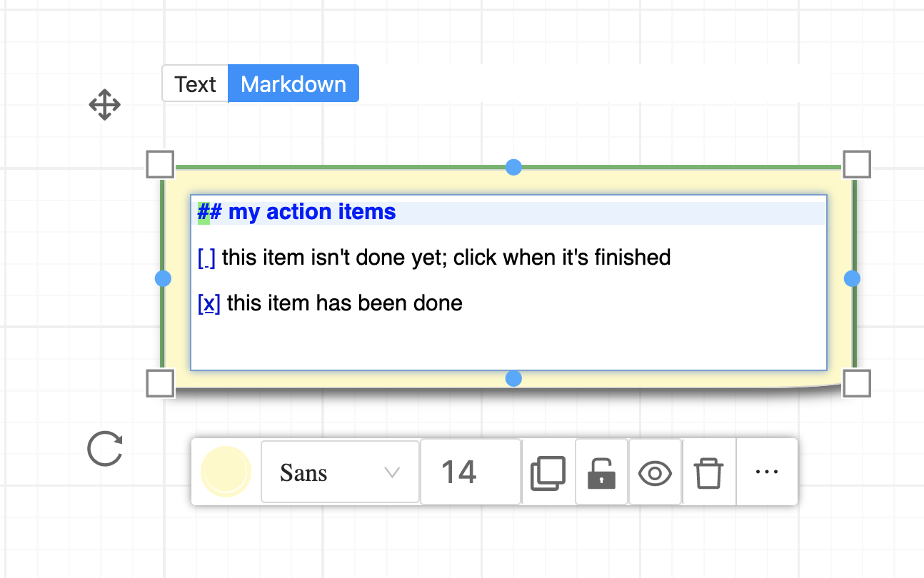Open the pale yellow color swatch
This screenshot has width=924, height=578.
[226, 472]
